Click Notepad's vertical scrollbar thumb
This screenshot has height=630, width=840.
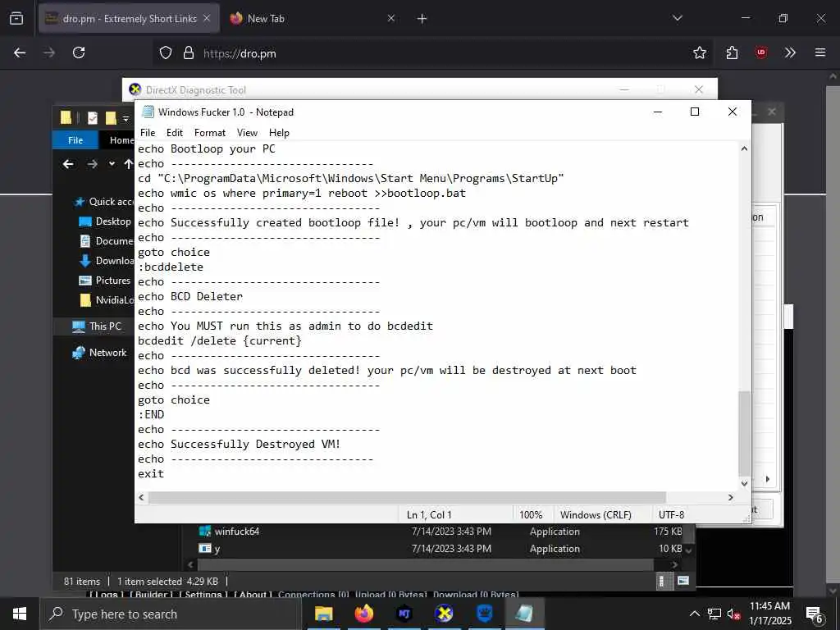[x=743, y=433]
